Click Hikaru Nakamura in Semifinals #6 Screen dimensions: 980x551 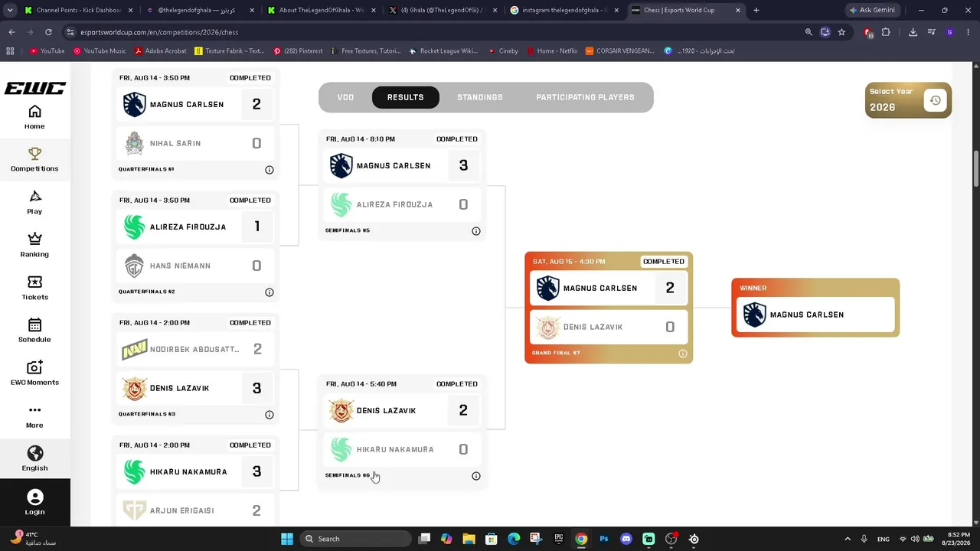pos(401,449)
